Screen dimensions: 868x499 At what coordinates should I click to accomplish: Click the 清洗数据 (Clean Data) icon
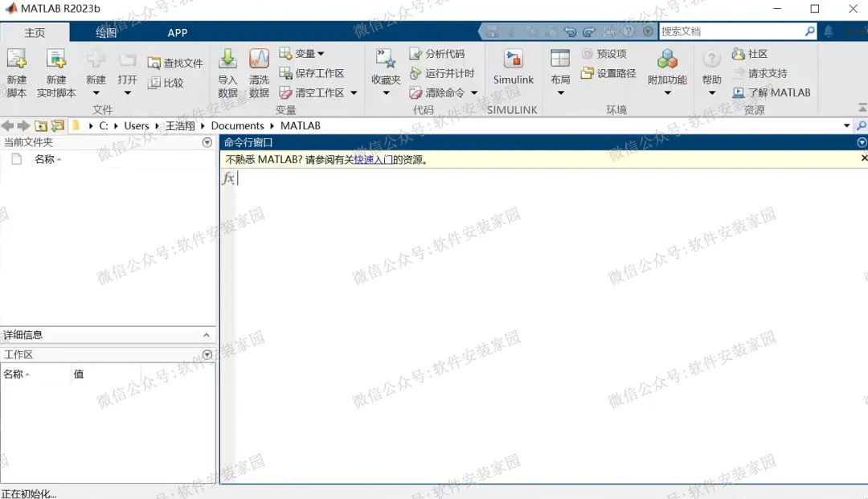(x=259, y=59)
